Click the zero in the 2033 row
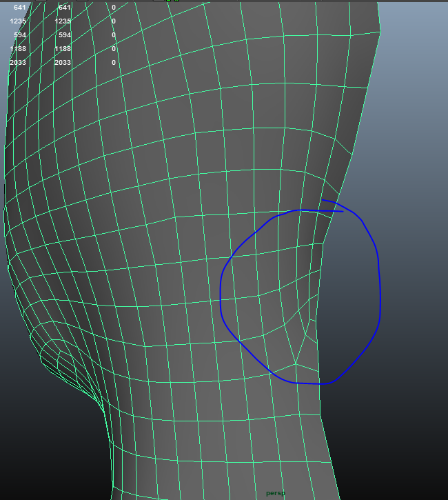Image resolution: width=448 pixels, height=500 pixels. tap(114, 63)
